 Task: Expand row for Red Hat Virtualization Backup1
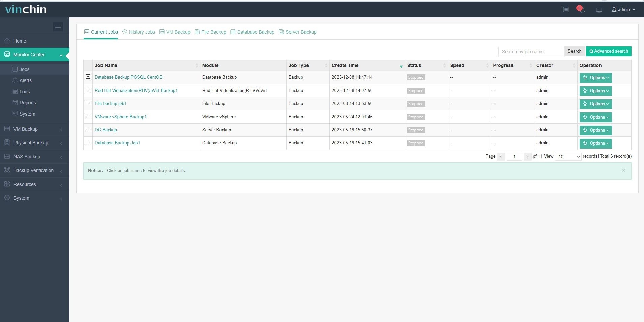88,90
